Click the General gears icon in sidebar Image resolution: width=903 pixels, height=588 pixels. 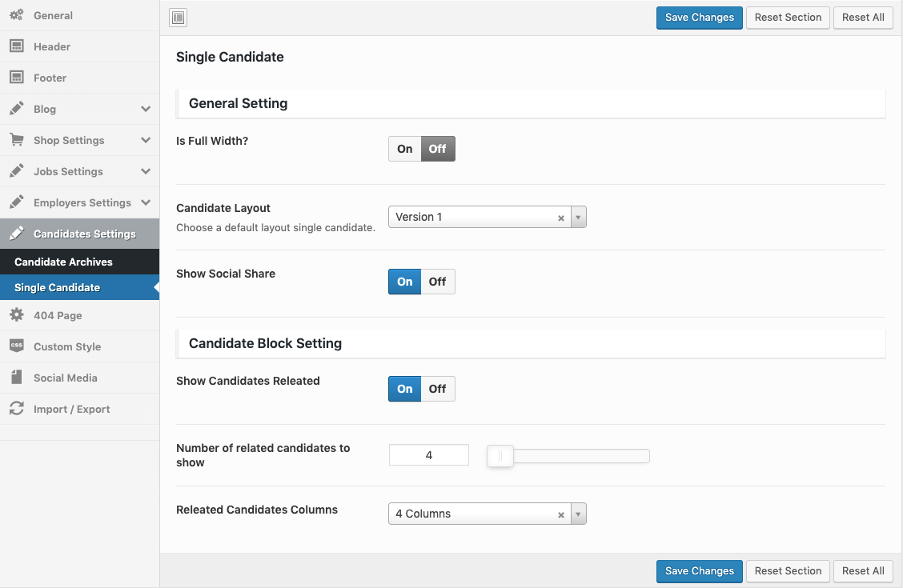tap(16, 15)
